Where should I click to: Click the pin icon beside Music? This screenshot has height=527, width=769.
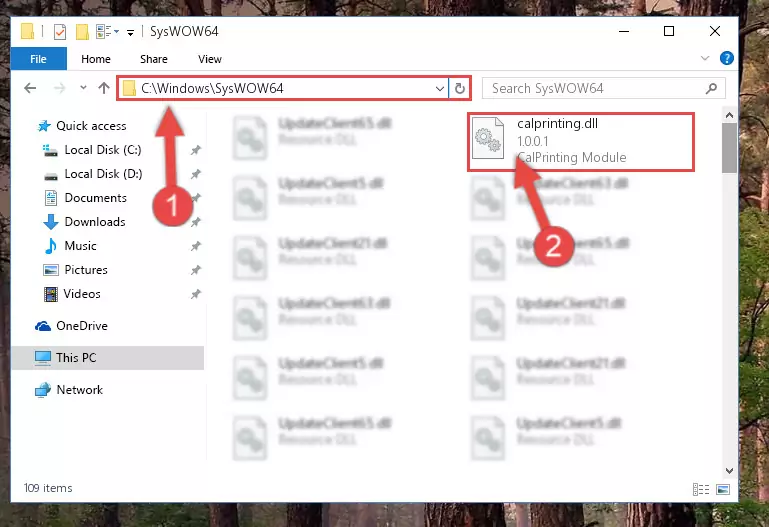196,246
